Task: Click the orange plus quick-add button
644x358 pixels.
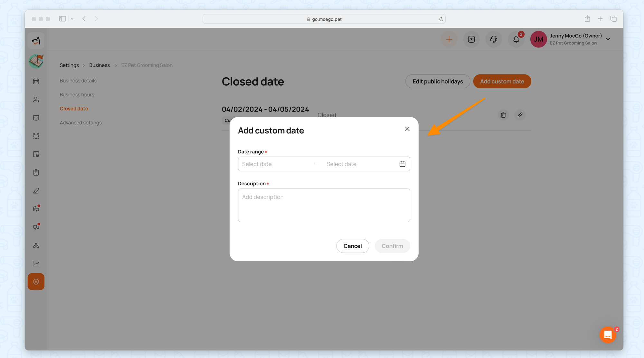Action: (x=449, y=39)
